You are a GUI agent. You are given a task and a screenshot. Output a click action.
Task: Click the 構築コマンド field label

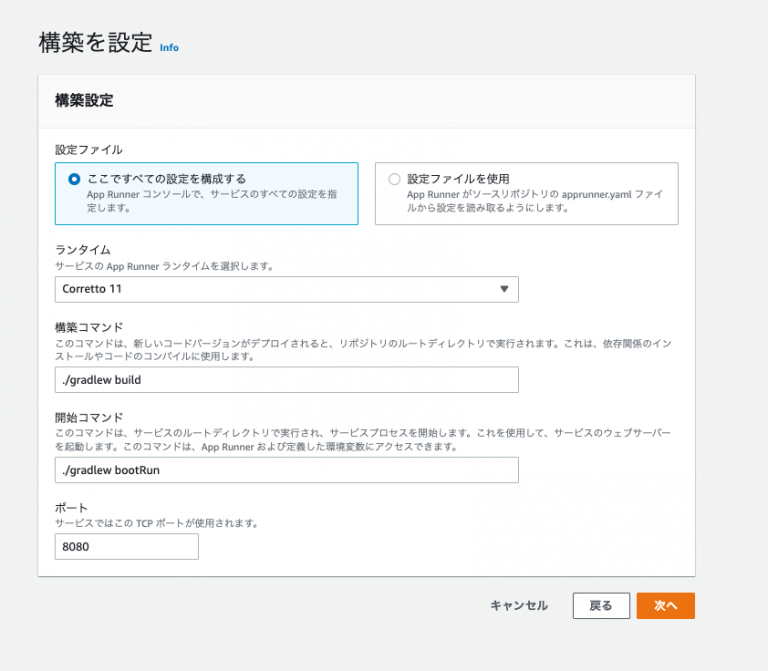(x=89, y=327)
